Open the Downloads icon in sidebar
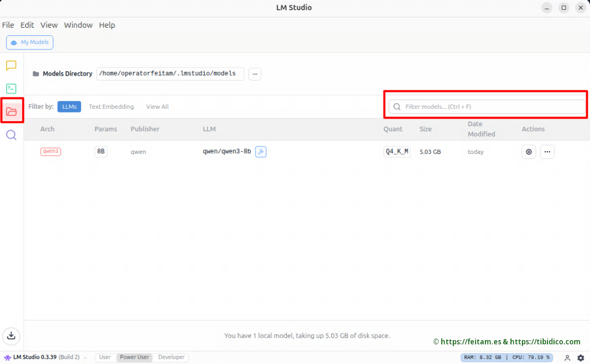Screen dimensions: 590x364 11,335
